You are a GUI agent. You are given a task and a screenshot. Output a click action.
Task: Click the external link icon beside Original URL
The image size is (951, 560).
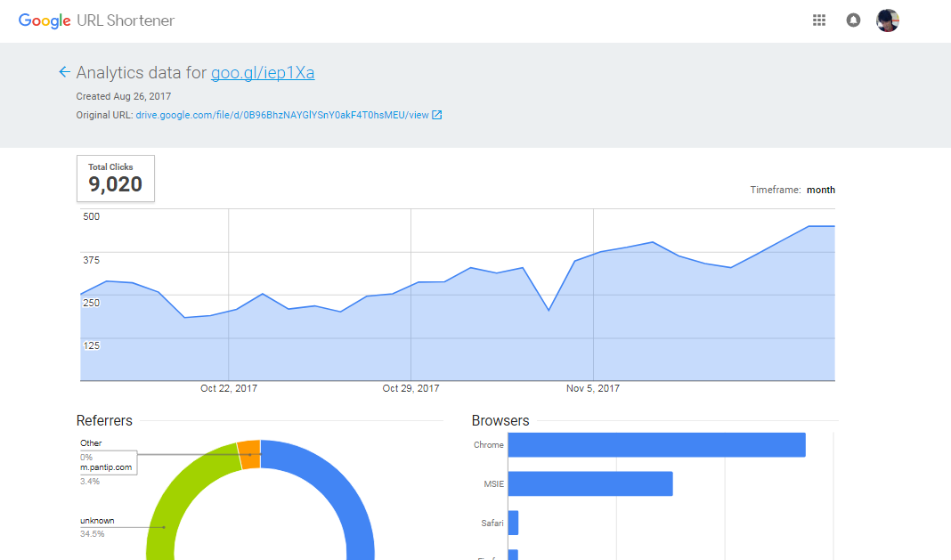(x=436, y=115)
